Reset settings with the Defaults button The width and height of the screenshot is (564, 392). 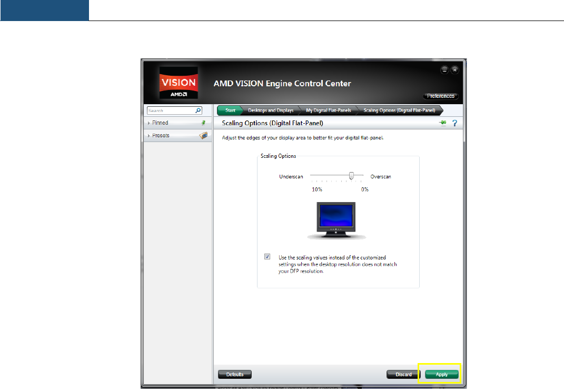pyautogui.click(x=234, y=375)
